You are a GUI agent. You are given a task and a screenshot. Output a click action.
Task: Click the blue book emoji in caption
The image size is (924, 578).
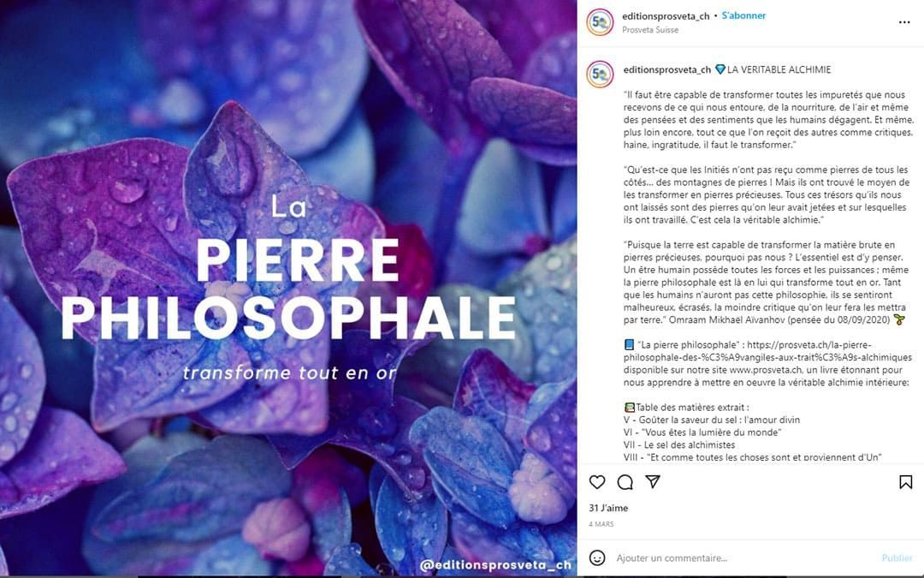(630, 344)
